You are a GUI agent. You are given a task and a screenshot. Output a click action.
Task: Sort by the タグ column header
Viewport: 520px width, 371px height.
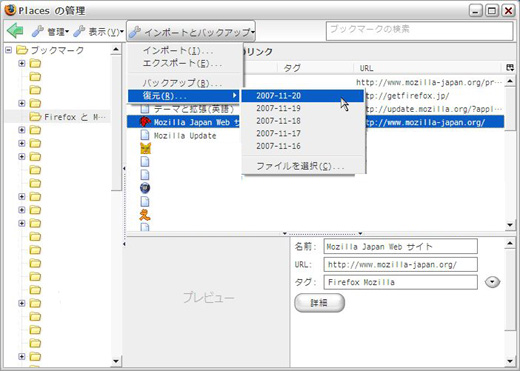[315, 68]
